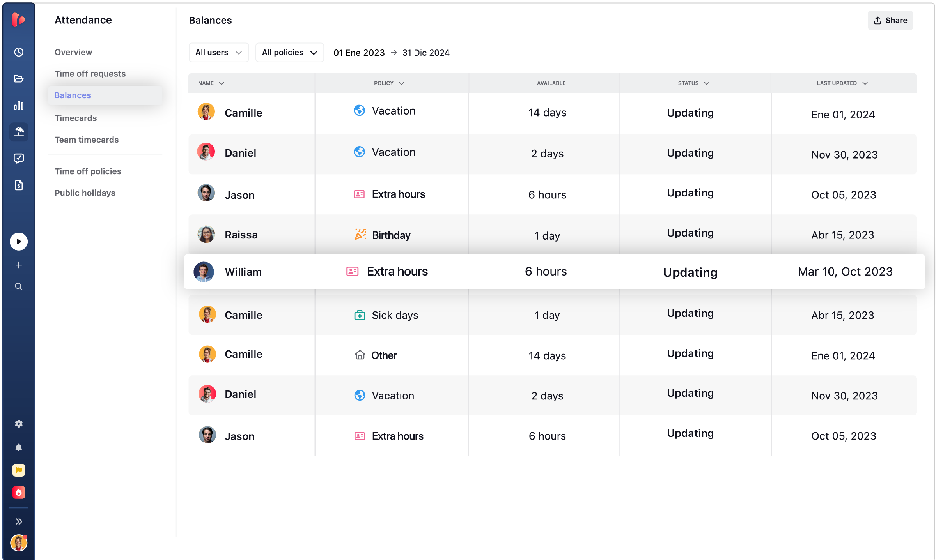Open the settings gear icon
This screenshot has height=560, width=936.
[19, 424]
